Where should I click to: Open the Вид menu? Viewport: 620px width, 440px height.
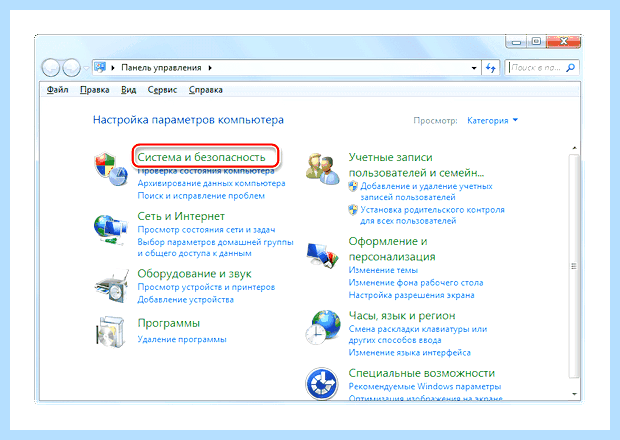pos(129,90)
